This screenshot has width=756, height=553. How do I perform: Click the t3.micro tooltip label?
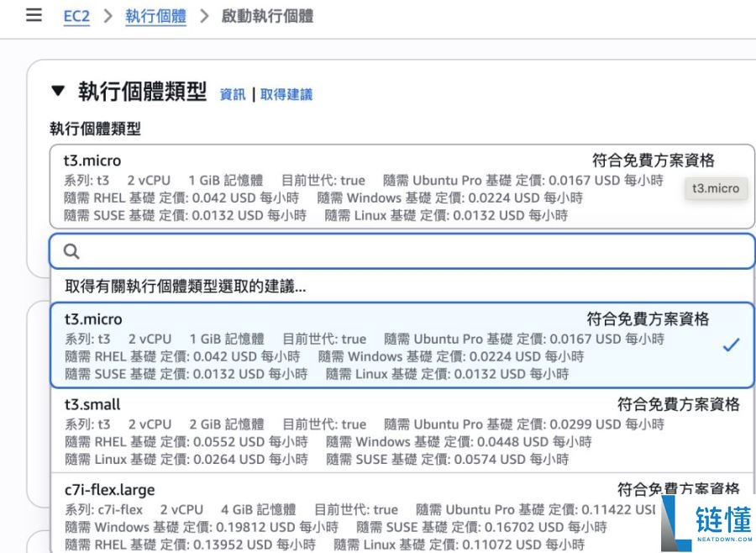[716, 188]
